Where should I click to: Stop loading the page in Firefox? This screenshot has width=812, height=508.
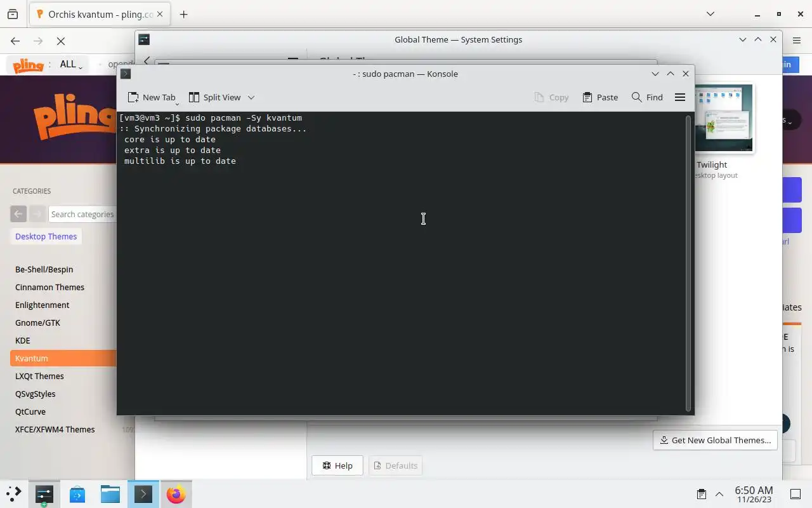pos(61,41)
